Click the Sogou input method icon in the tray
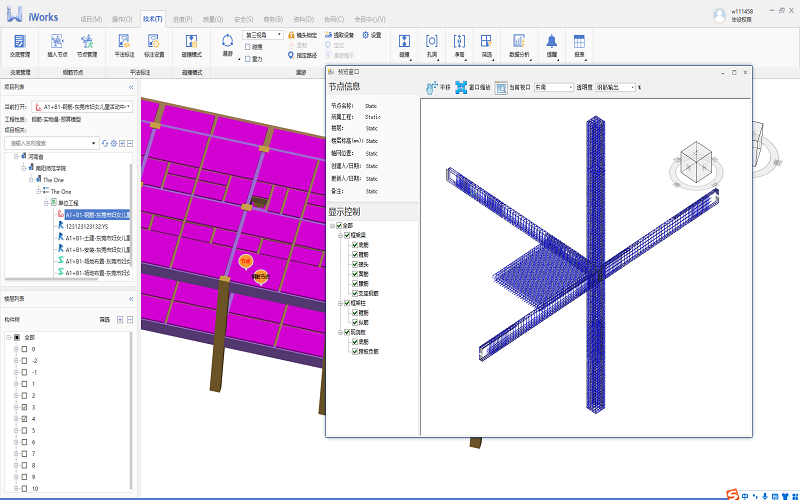Screen dimensions: 800x500 (x=733, y=495)
